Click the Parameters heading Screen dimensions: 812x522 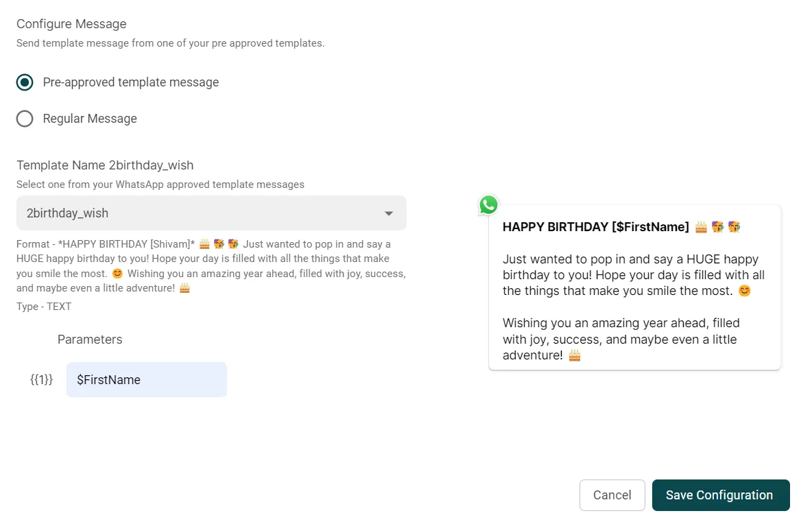90,340
